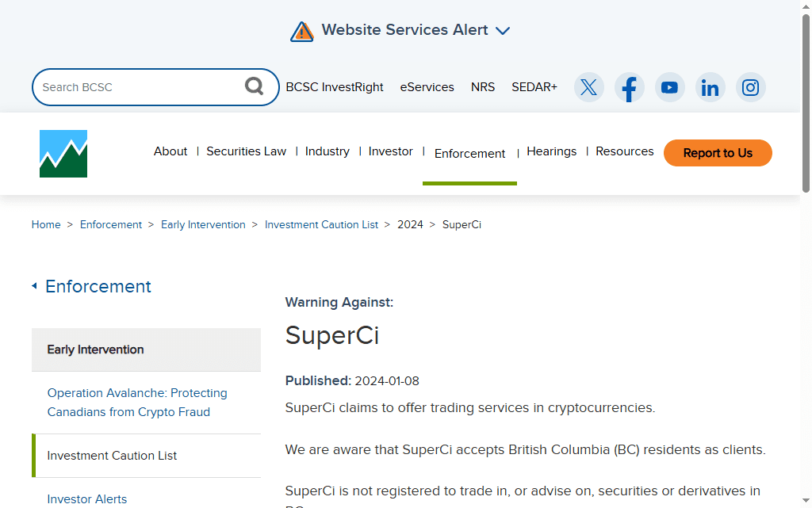Click the orange warning alert icon
Viewport: 812px width, 508px height.
click(302, 31)
